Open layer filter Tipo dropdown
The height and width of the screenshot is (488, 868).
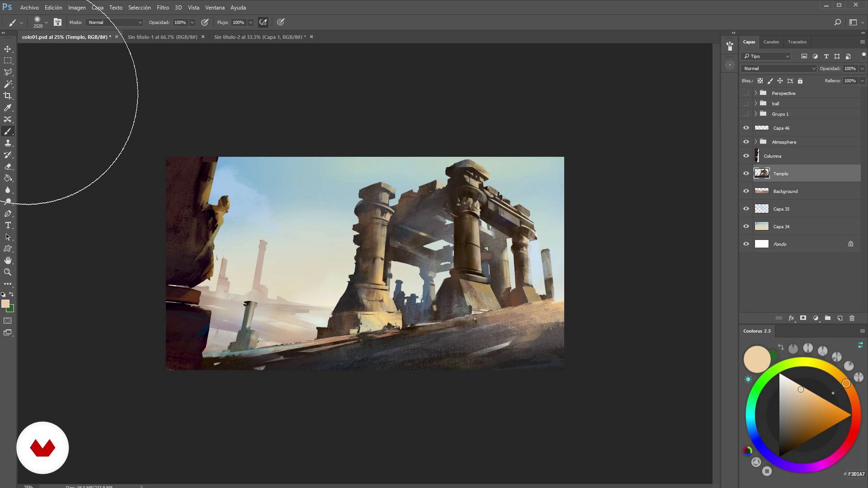tap(766, 56)
